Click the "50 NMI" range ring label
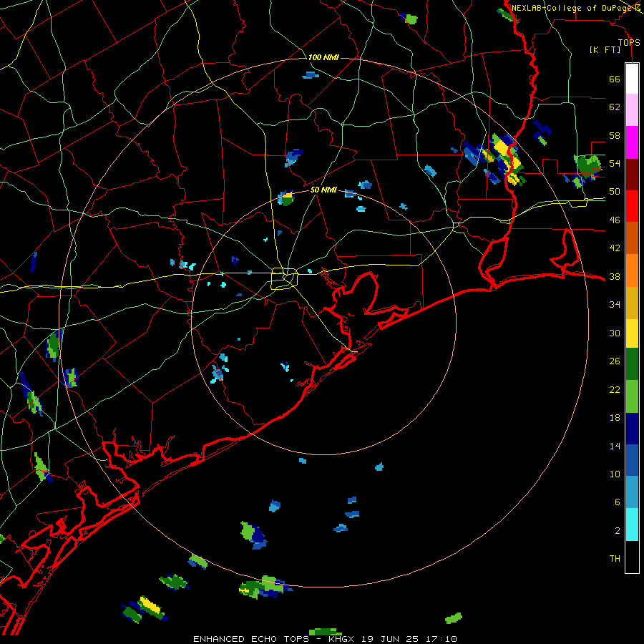Viewport: 644px width, 644px height. tap(323, 190)
